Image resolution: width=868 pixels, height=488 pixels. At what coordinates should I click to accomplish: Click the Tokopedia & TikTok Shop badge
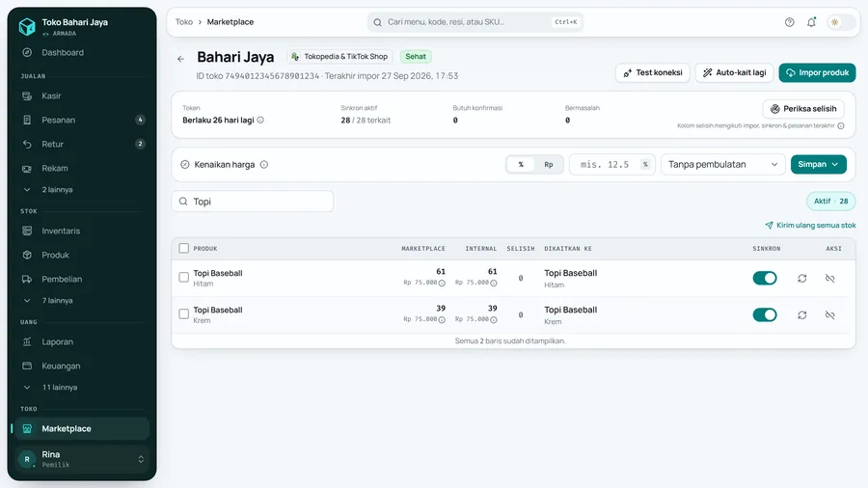339,57
